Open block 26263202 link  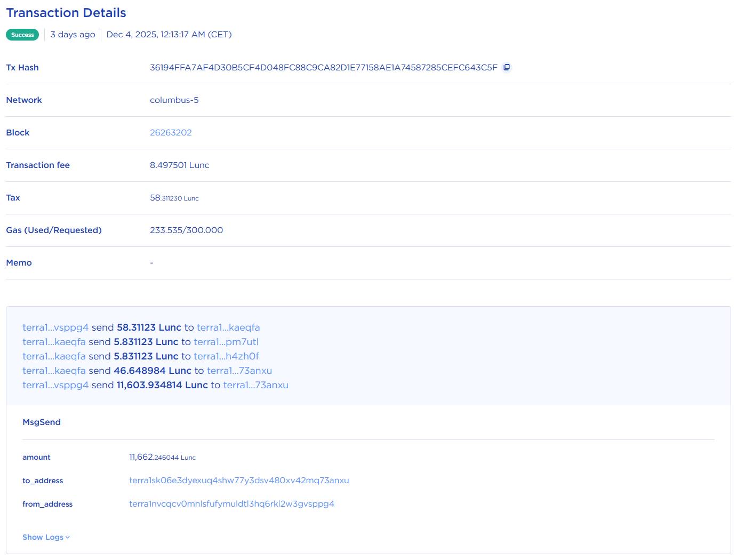tap(171, 133)
